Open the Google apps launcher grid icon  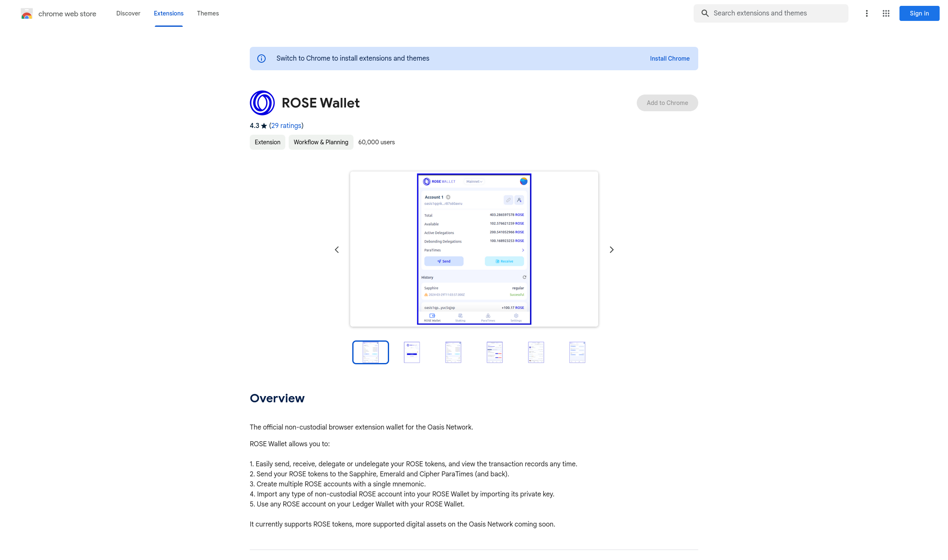coord(886,13)
